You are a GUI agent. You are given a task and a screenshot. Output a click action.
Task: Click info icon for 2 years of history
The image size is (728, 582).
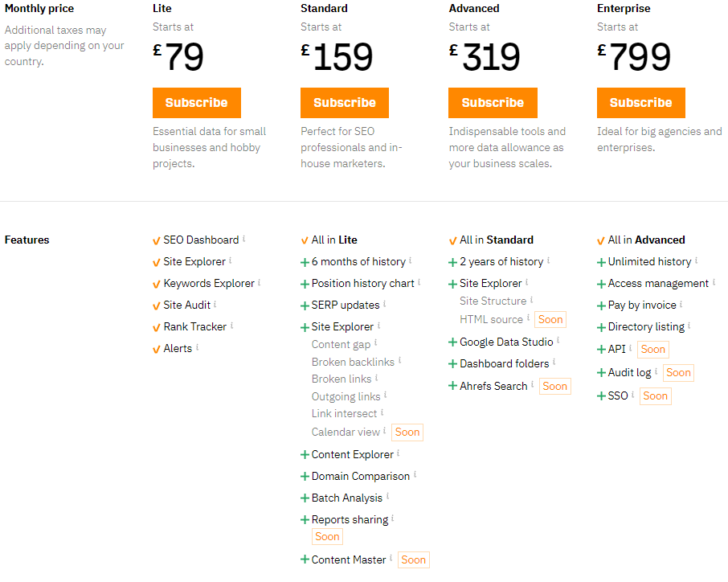(548, 260)
